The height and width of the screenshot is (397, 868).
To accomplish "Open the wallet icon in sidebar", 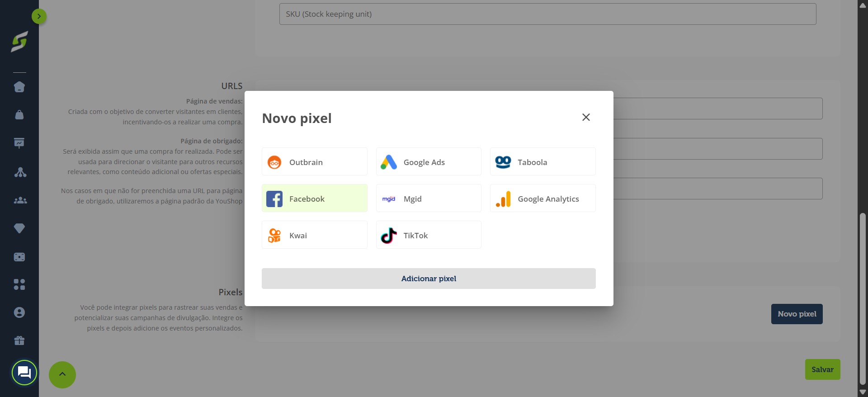I will tap(19, 257).
